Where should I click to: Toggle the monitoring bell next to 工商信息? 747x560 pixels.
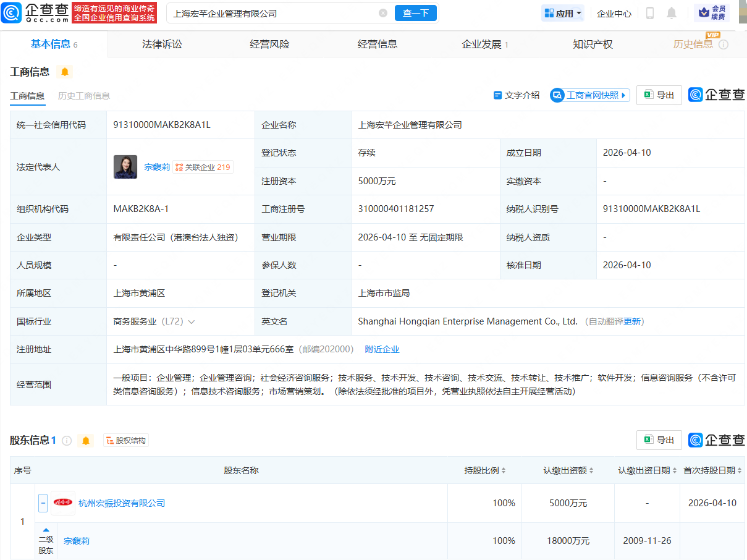(x=64, y=72)
